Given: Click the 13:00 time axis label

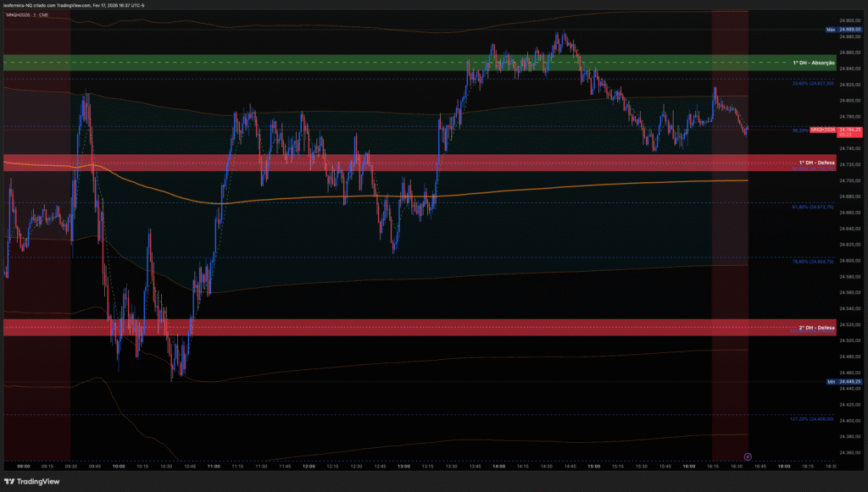Looking at the screenshot, I should point(403,467).
